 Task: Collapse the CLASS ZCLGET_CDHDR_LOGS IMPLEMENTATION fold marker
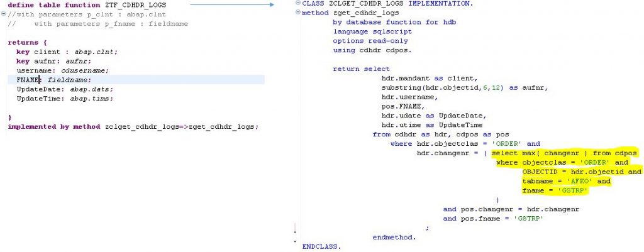pos(297,3)
